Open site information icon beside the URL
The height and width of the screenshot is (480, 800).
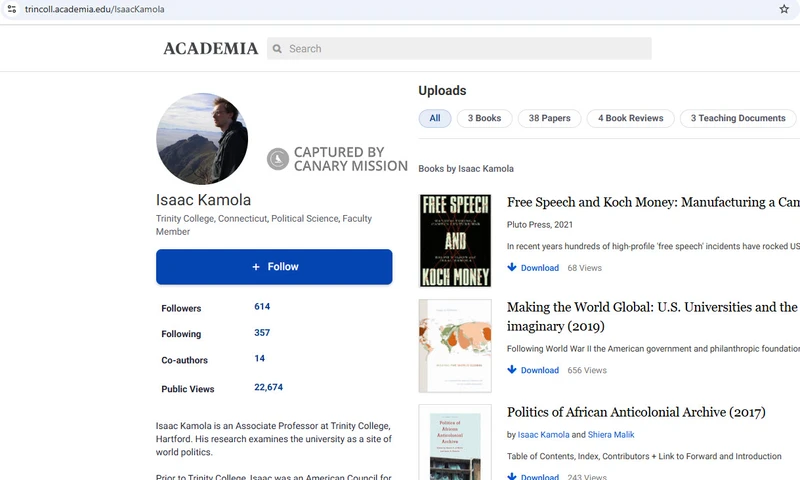[12, 9]
